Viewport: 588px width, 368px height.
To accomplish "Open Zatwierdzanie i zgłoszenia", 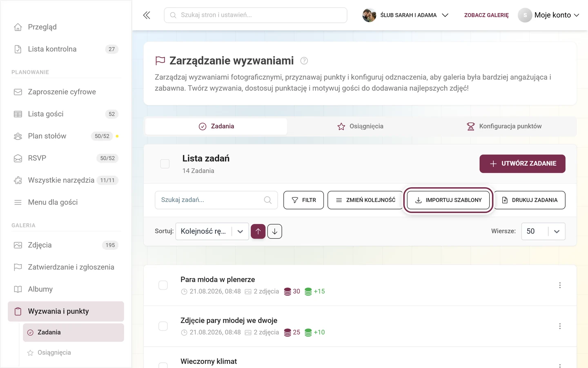I will [x=66, y=267].
